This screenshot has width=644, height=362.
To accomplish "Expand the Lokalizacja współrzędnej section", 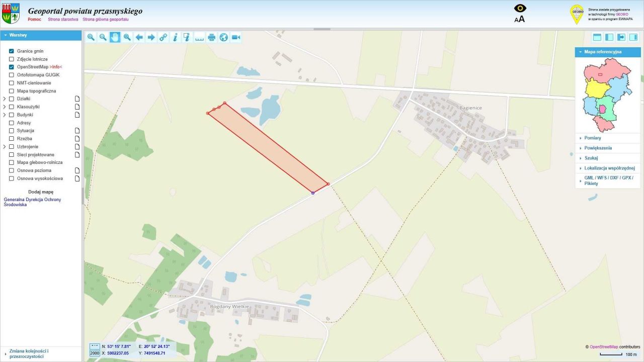I will pyautogui.click(x=608, y=168).
